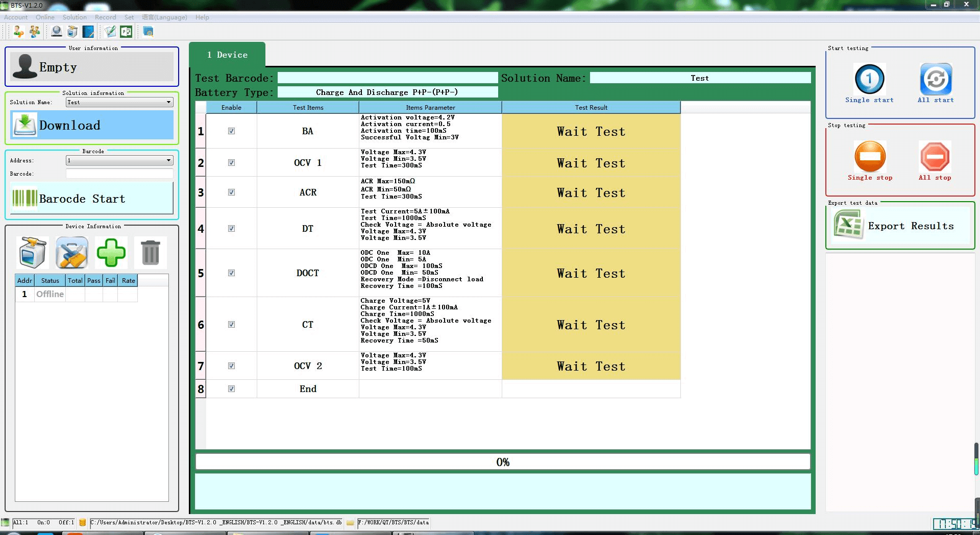
Task: Click the green plus add device icon
Action: (x=111, y=253)
